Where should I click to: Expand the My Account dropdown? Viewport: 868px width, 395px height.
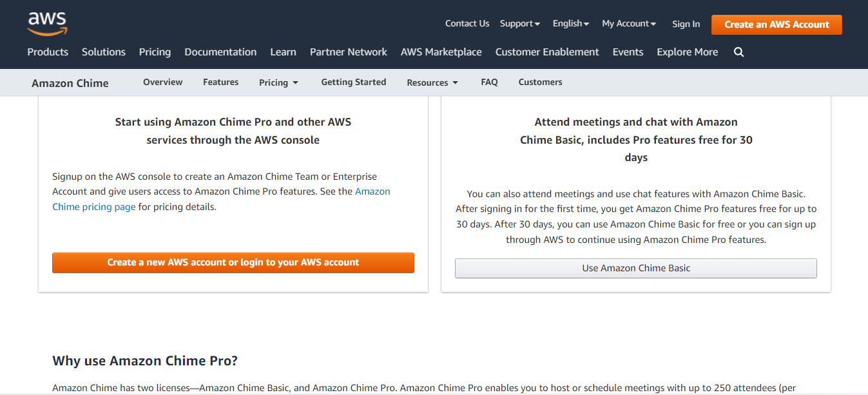pos(628,23)
